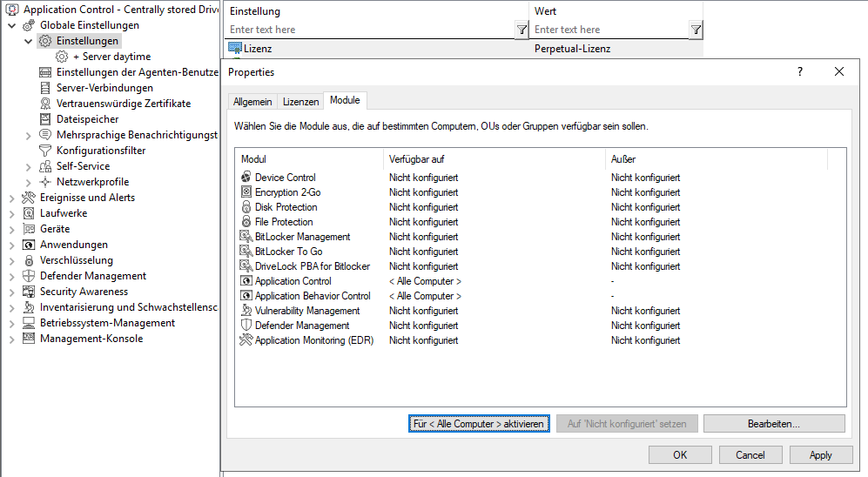The height and width of the screenshot is (477, 868).
Task: Click the Application Monitoring (EDR) icon
Action: (246, 340)
